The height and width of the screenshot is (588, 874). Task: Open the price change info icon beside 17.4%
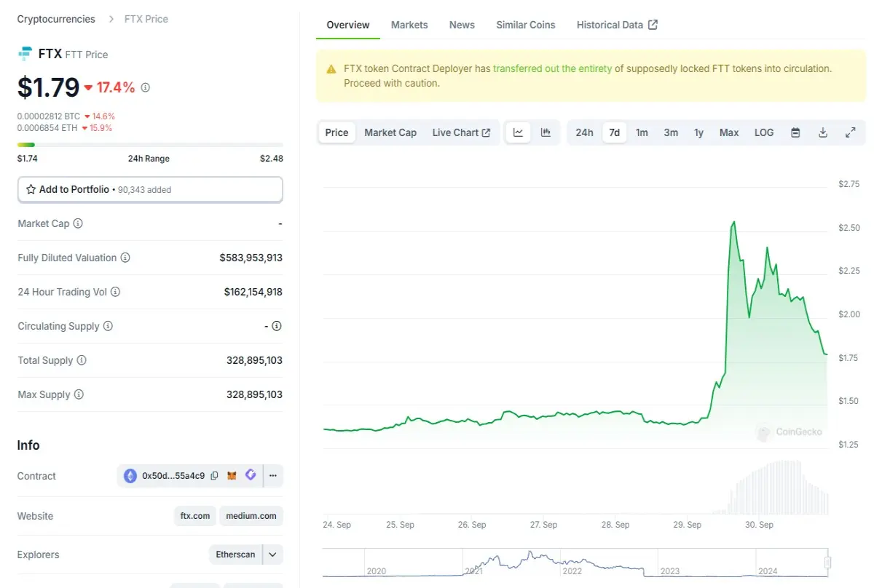[146, 87]
